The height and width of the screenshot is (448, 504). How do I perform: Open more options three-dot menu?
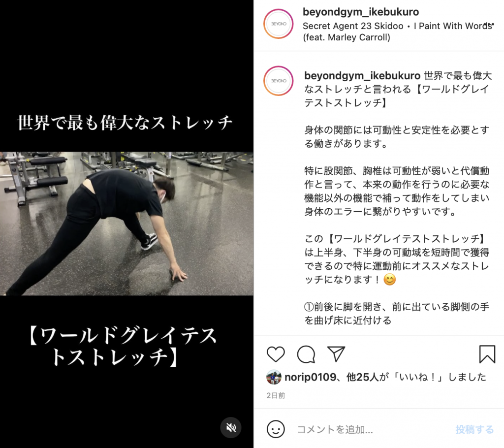tap(489, 24)
